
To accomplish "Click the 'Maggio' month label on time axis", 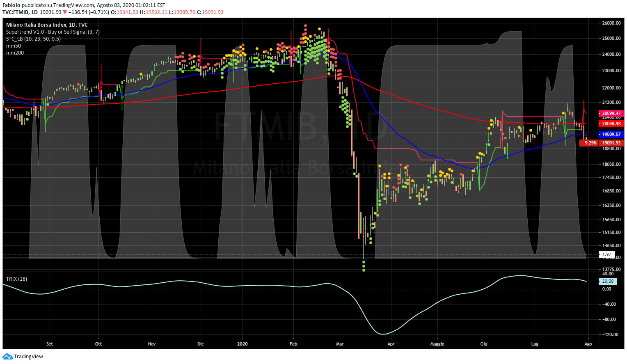I will pyautogui.click(x=437, y=344).
